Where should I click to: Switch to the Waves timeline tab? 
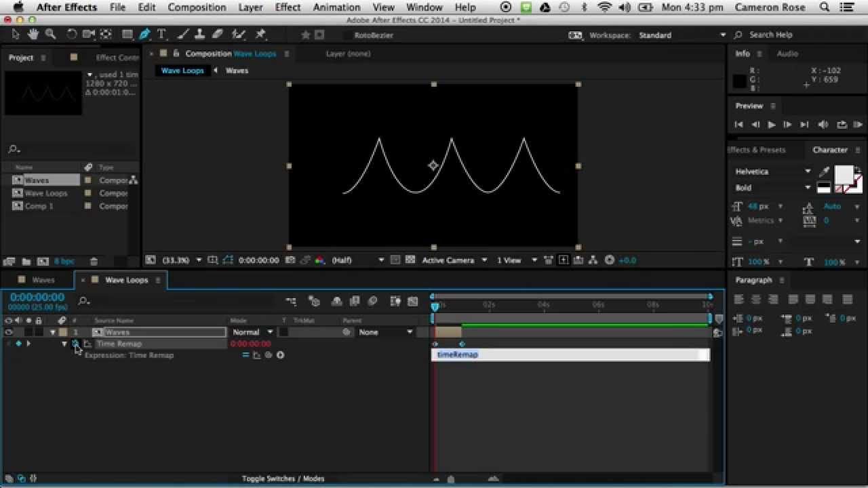(43, 280)
